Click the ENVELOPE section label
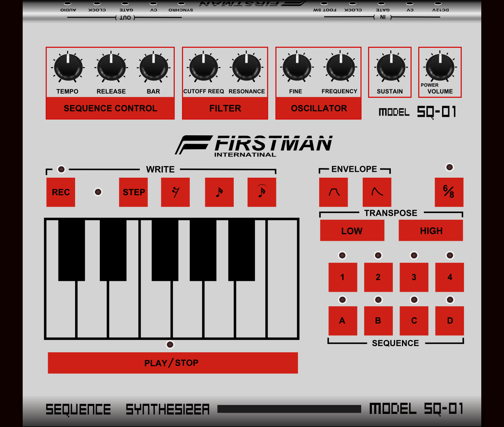This screenshot has width=504, height=427. coord(354,169)
